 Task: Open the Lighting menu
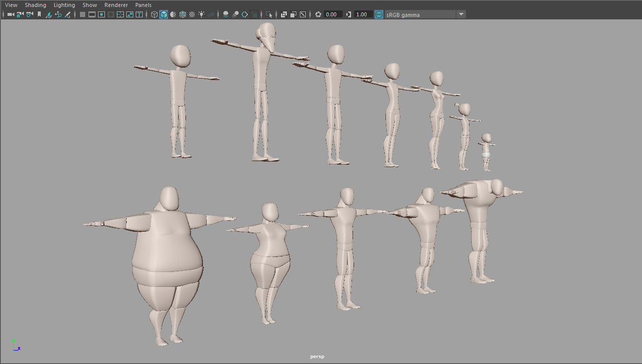point(64,5)
